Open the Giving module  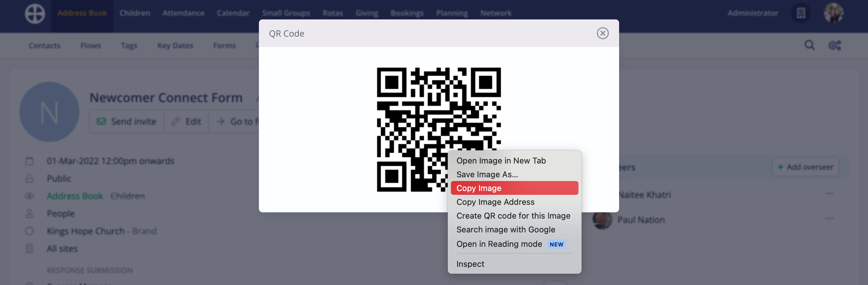[366, 13]
